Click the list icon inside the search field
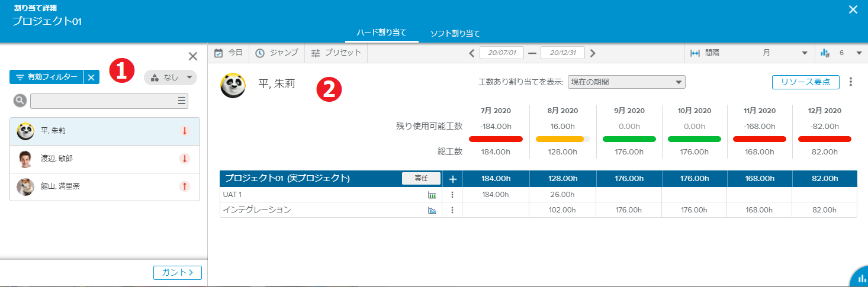The width and height of the screenshot is (868, 287). [181, 101]
